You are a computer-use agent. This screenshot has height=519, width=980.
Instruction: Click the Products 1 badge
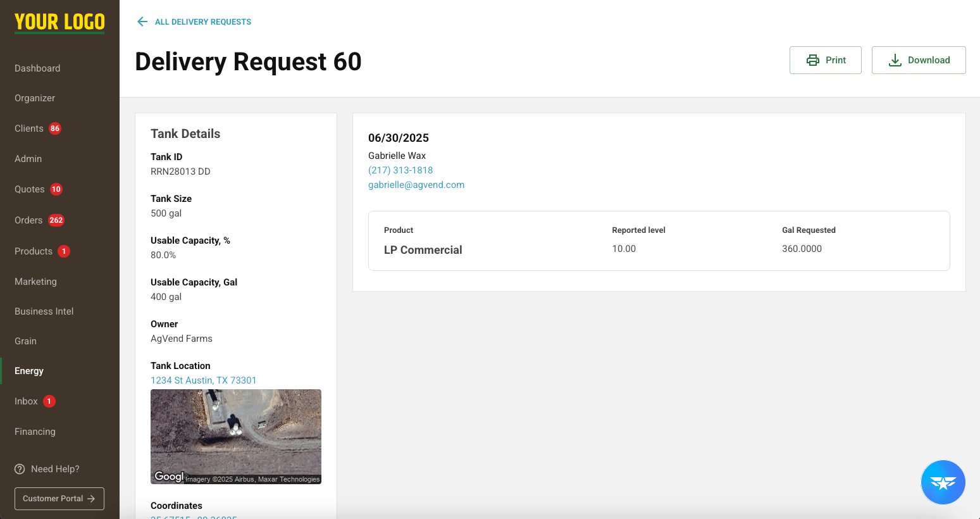coord(64,251)
